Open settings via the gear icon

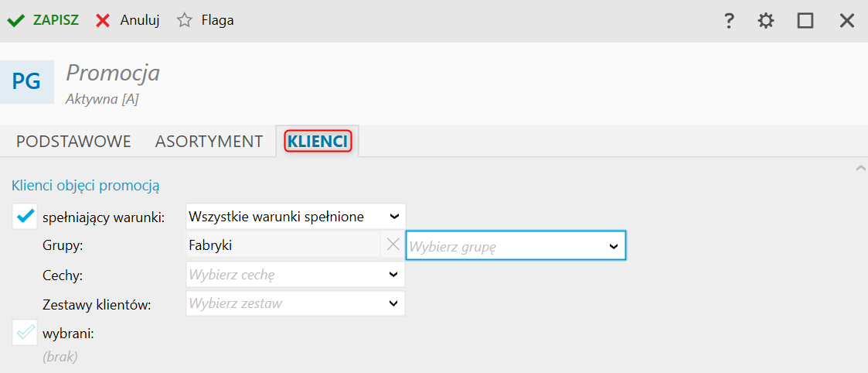point(766,21)
